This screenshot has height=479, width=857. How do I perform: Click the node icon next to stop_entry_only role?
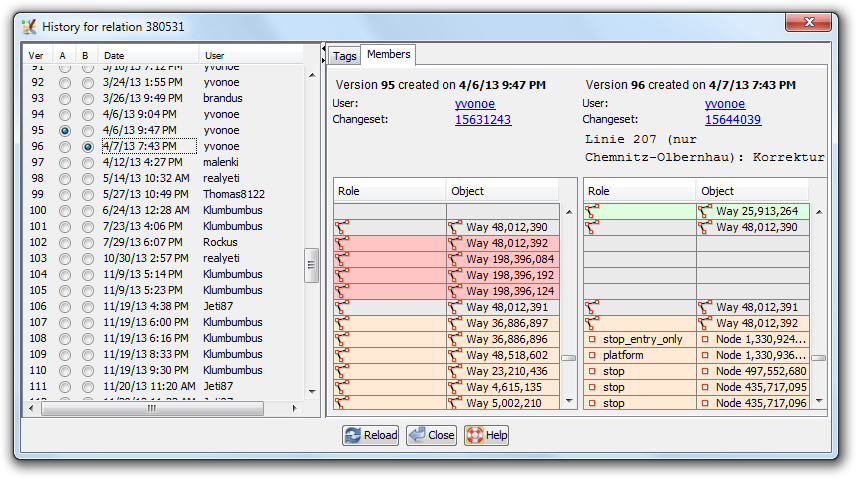point(592,339)
